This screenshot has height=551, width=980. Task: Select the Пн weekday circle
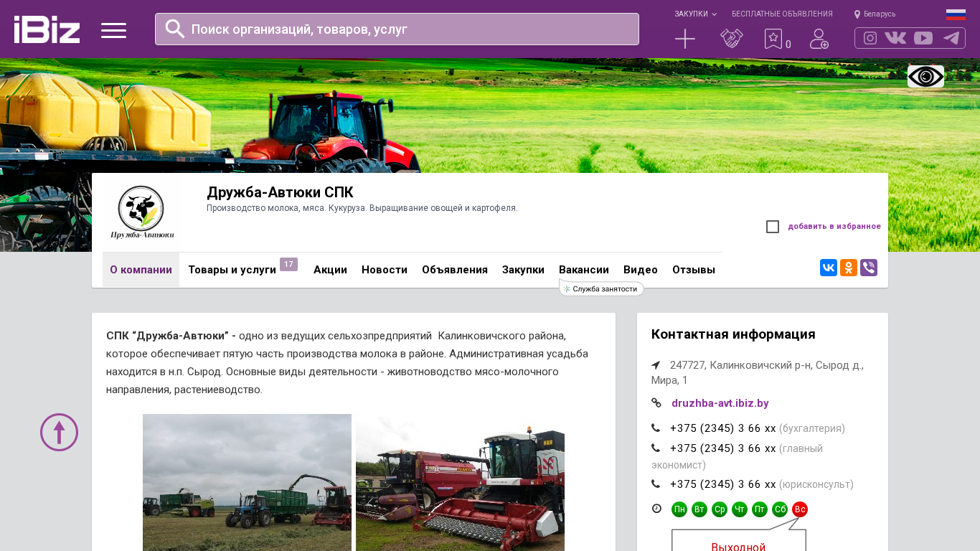679,509
